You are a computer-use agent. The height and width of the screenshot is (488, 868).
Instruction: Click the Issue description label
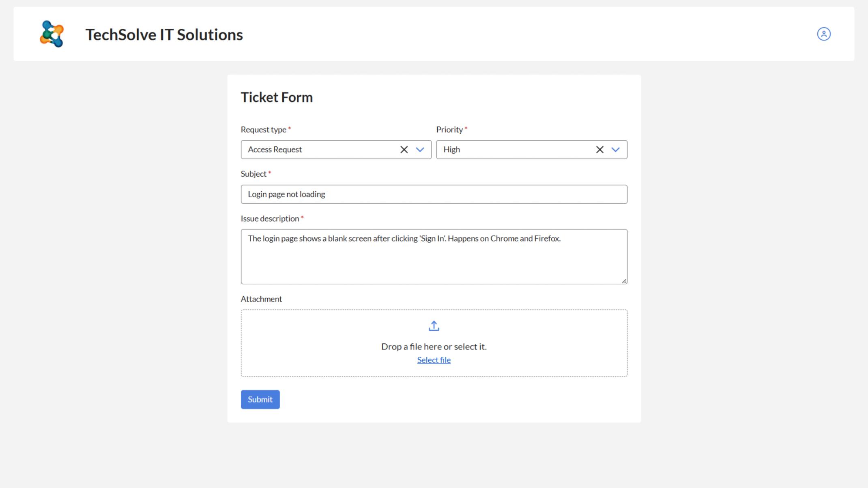pos(270,218)
